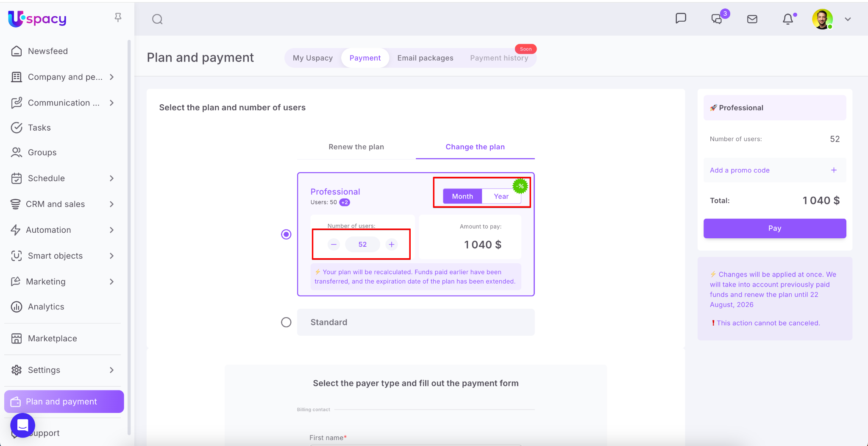Viewport: 868px width, 446px height.
Task: Click Add a promo code
Action: pyautogui.click(x=740, y=170)
